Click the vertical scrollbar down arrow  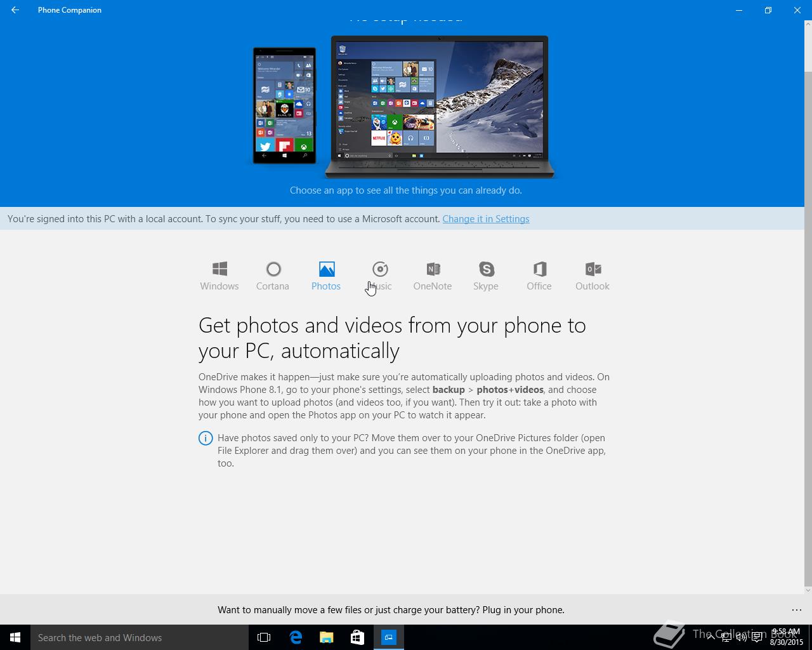tap(808, 590)
